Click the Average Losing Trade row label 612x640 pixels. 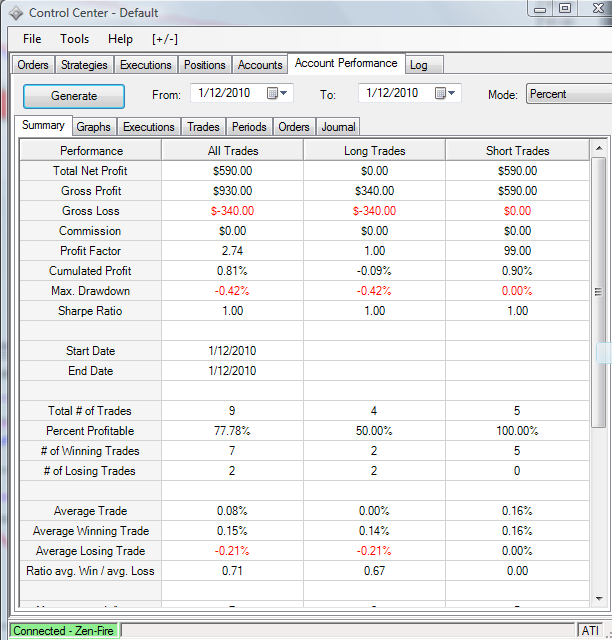click(91, 551)
